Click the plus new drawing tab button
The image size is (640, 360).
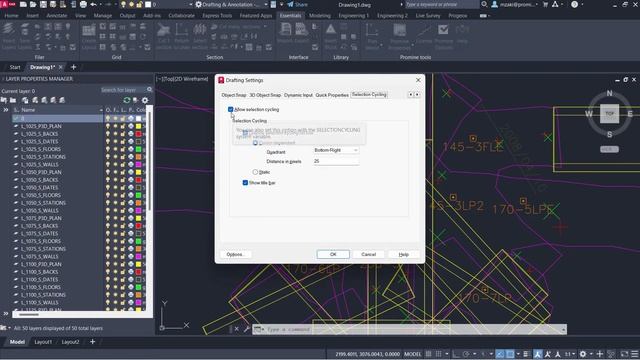73,67
